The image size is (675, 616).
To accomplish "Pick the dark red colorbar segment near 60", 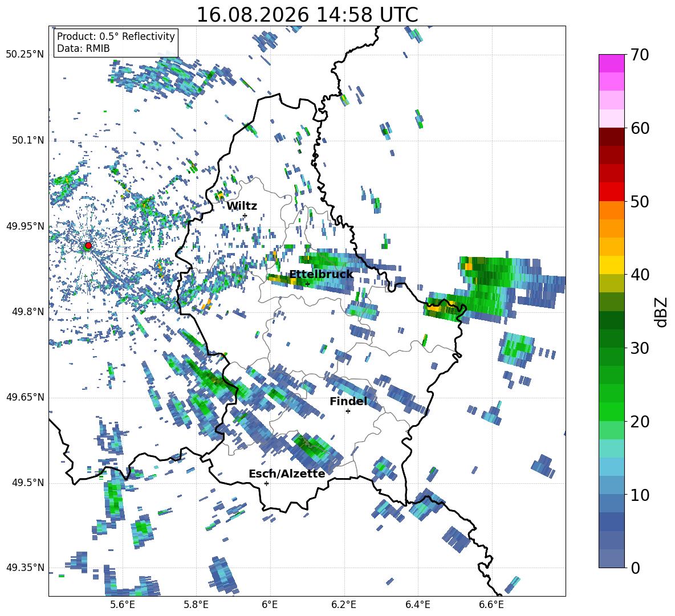I will pos(611,137).
